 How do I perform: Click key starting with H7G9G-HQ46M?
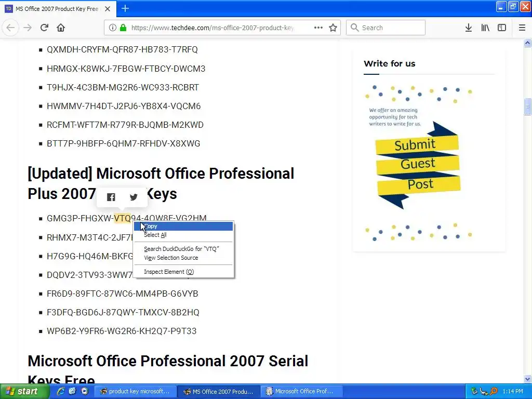coord(90,256)
